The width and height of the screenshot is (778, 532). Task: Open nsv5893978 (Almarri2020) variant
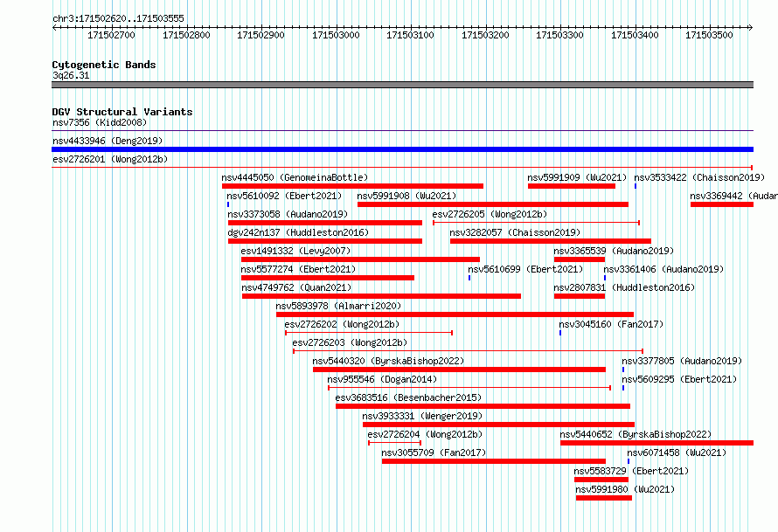click(338, 306)
